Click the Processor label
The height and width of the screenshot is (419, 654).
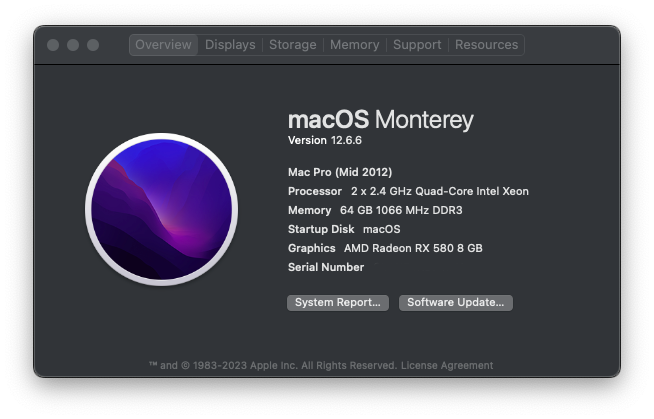pyautogui.click(x=314, y=191)
